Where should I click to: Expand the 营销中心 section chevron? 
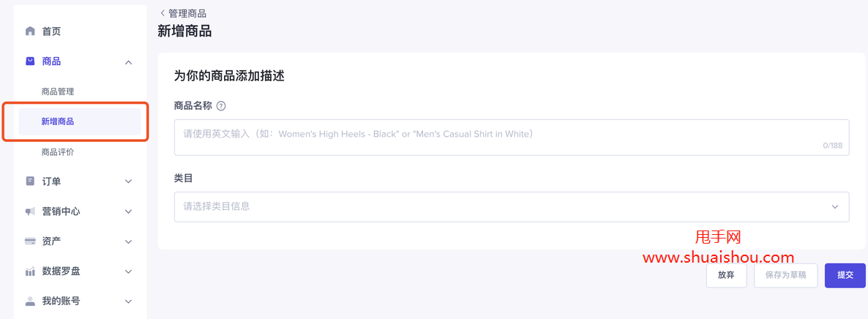(x=129, y=211)
